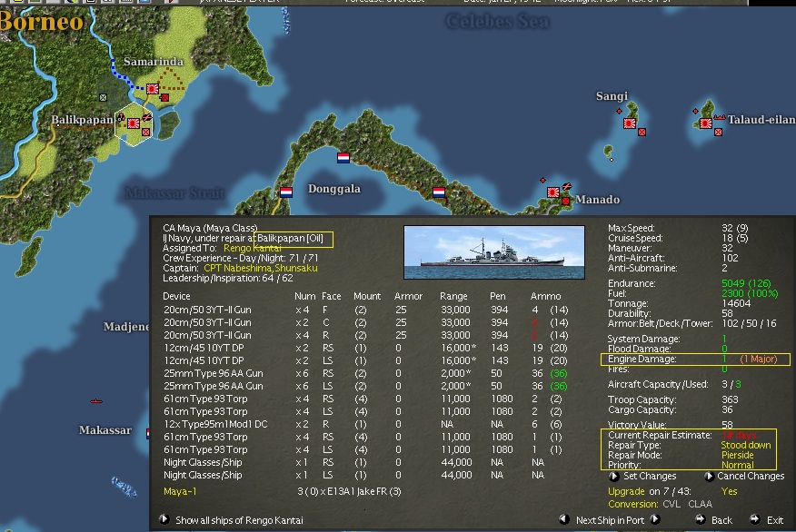Select the infantry unit icon at Sangi

tap(642, 132)
